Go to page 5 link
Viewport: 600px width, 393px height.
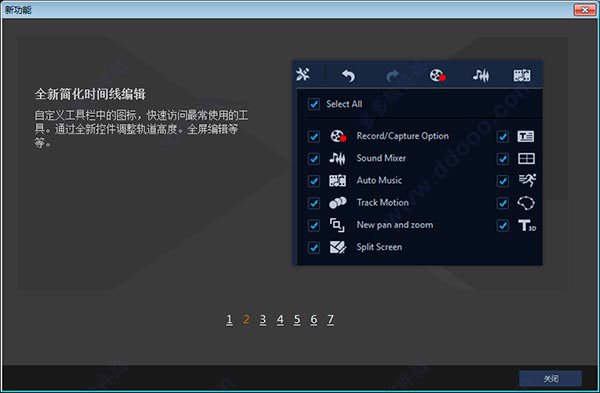tap(297, 319)
